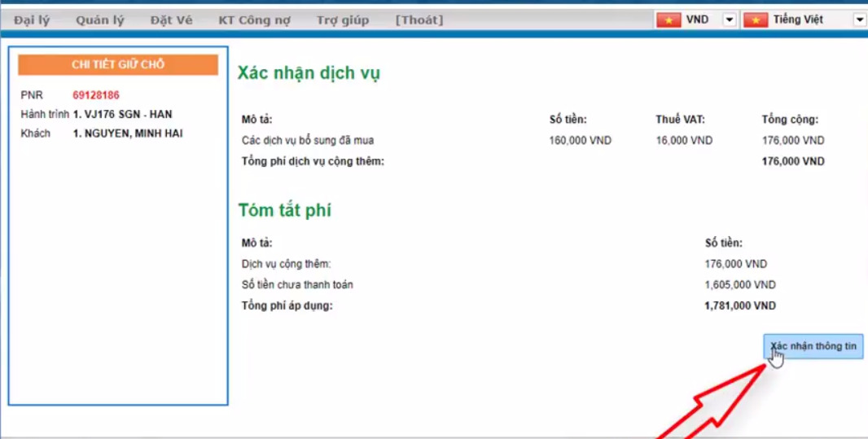This screenshot has height=439, width=868.
Task: Click Các dịch vụ bổ sung đã mua
Action: pyautogui.click(x=308, y=141)
